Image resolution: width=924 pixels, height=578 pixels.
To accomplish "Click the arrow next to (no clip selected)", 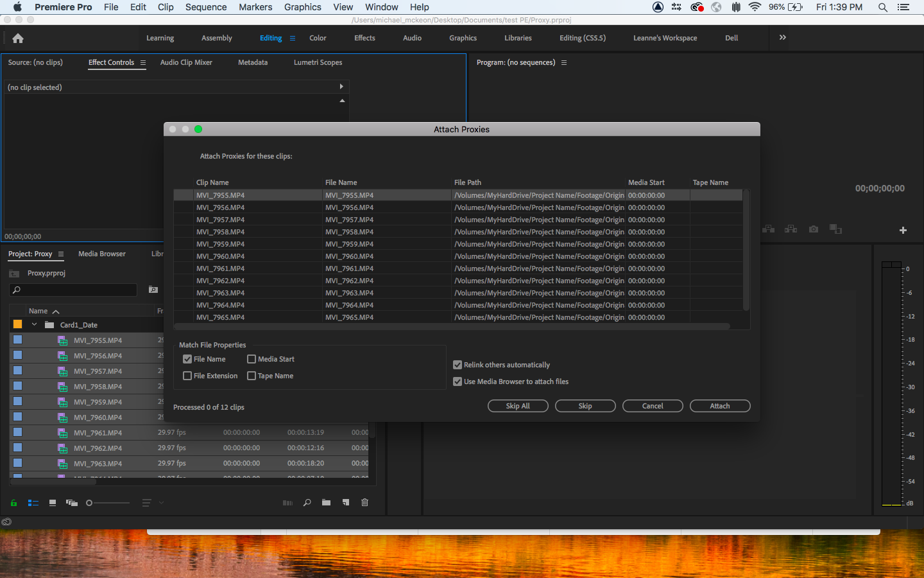I will click(x=341, y=87).
